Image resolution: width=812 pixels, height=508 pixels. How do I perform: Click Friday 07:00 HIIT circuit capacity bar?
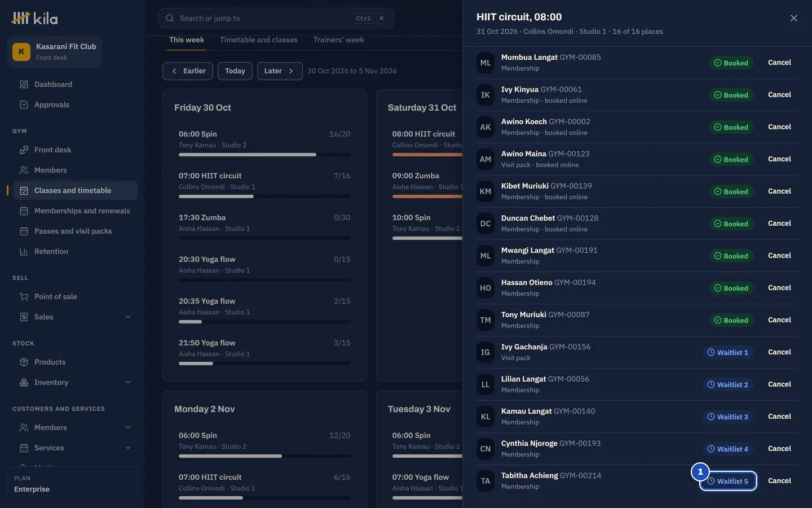click(x=264, y=196)
